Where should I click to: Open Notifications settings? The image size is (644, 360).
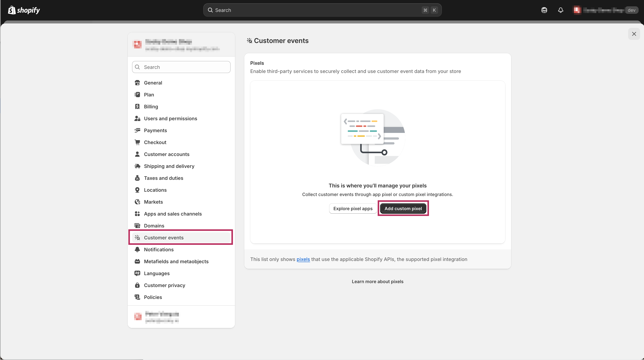pyautogui.click(x=159, y=250)
